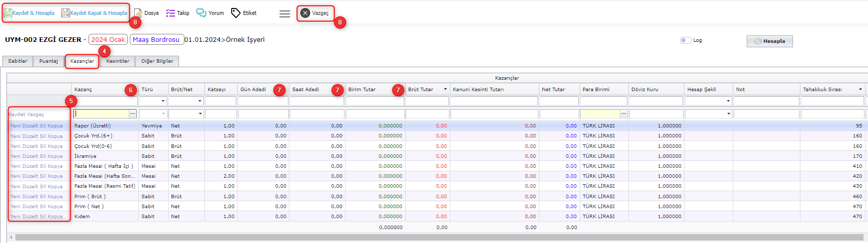Image resolution: width=868 pixels, height=243 pixels.
Task: Click Kopya in Prim ( Net ) row
Action: pos(55,207)
